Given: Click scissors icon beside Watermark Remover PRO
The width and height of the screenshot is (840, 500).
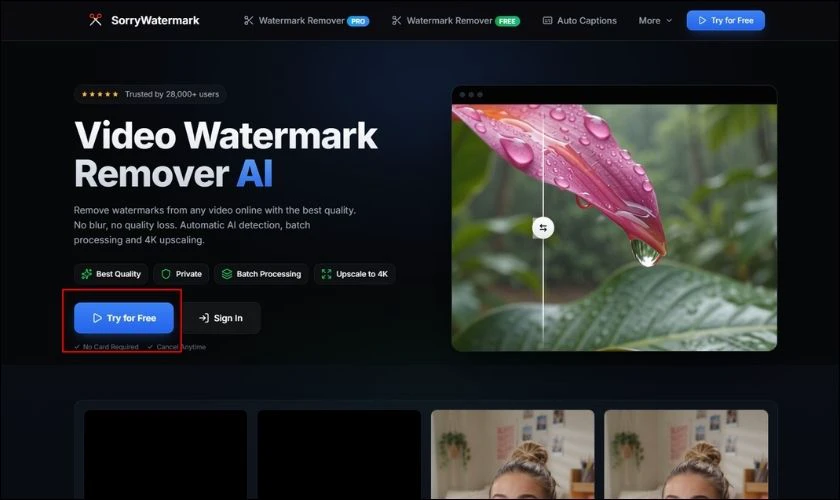Looking at the screenshot, I should [x=249, y=20].
